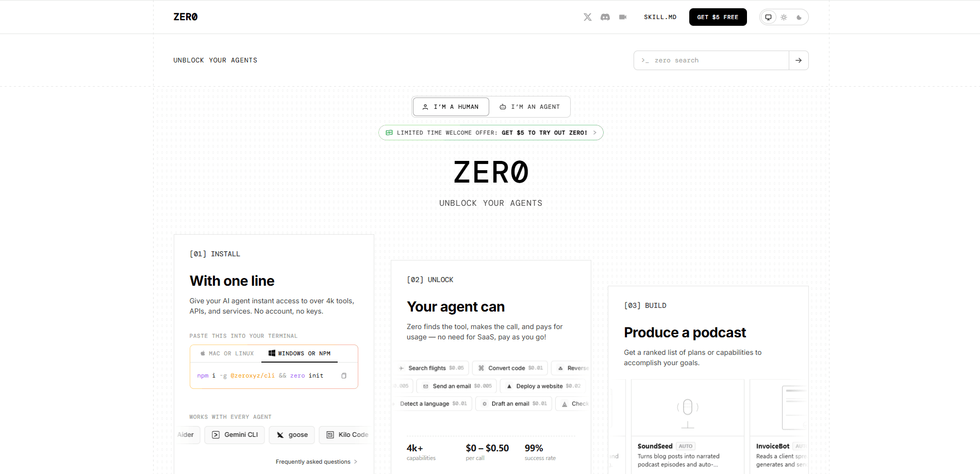Select the goose agent chip
This screenshot has width=980, height=474.
point(292,435)
